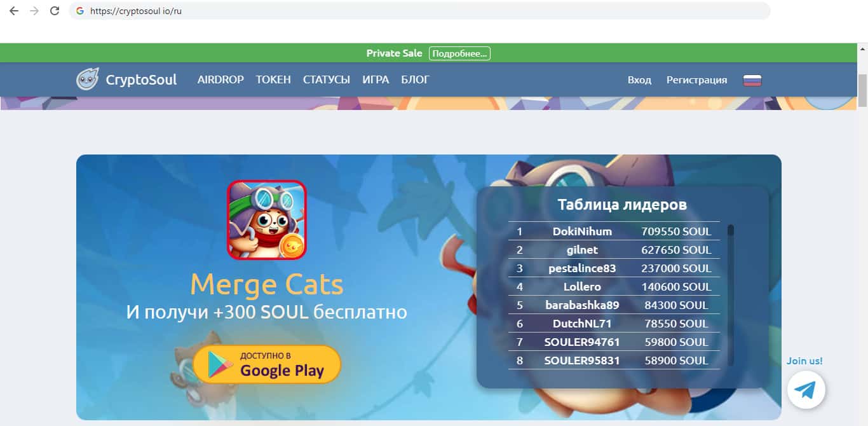
Task: Select DokiNihum leaderboard row
Action: (614, 231)
